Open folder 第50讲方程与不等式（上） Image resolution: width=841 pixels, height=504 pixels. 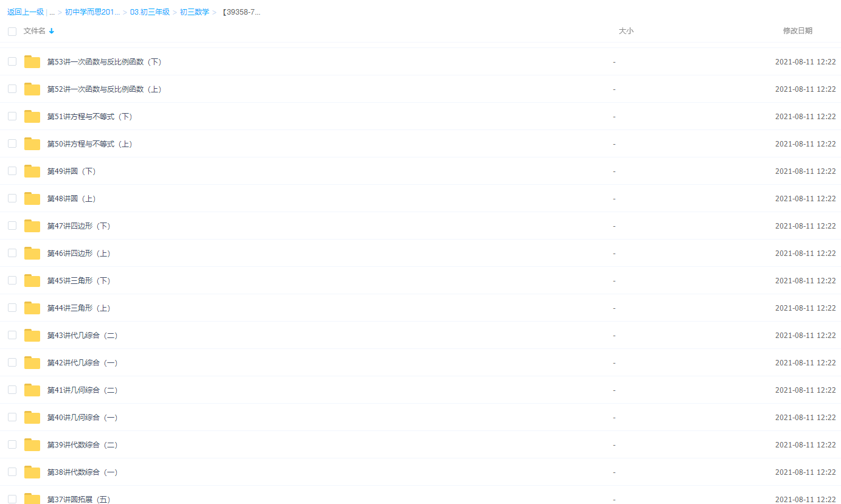(x=89, y=144)
